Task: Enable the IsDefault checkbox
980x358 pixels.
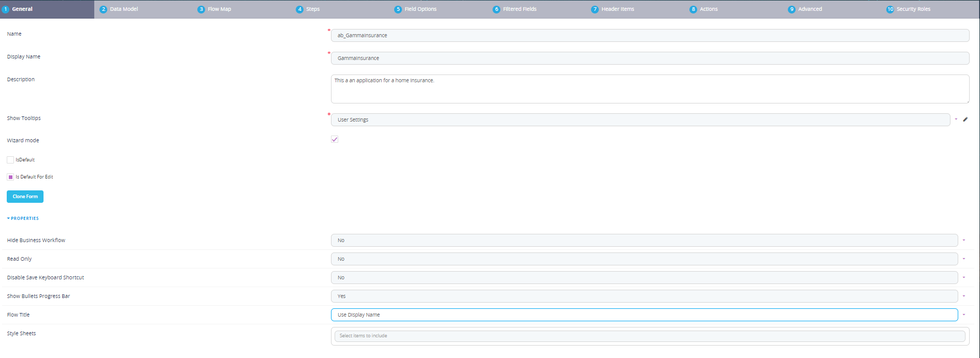Action: click(x=10, y=160)
